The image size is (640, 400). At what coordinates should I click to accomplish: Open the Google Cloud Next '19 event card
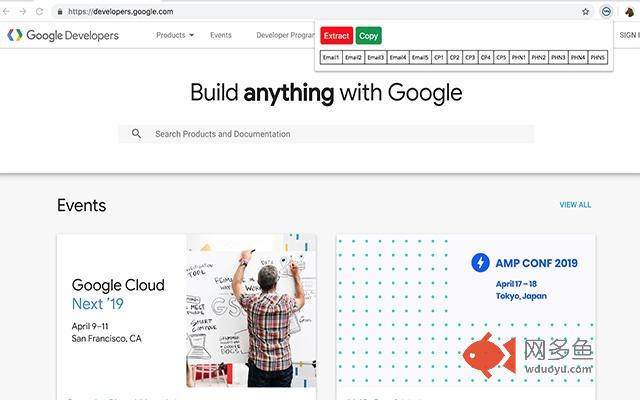tap(186, 310)
